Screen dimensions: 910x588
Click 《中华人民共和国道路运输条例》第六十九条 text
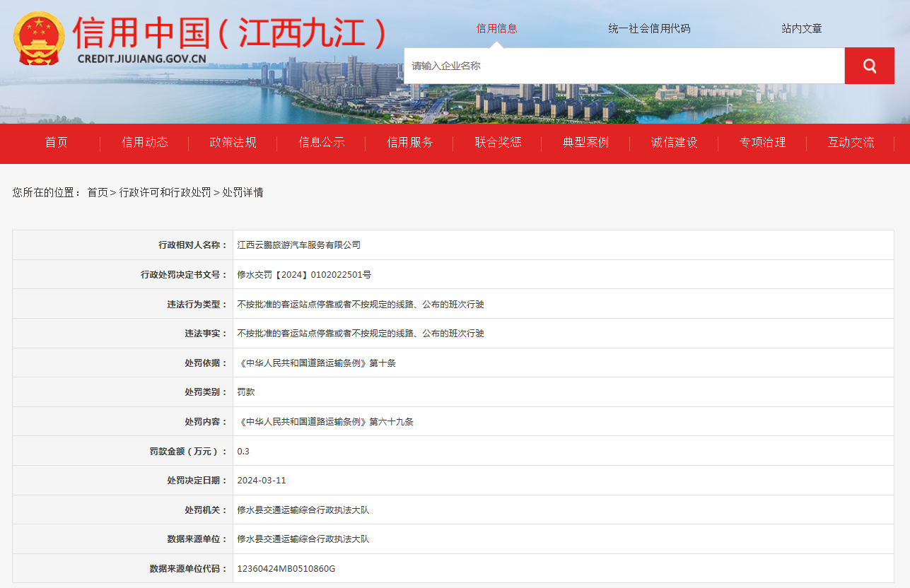pyautogui.click(x=325, y=422)
